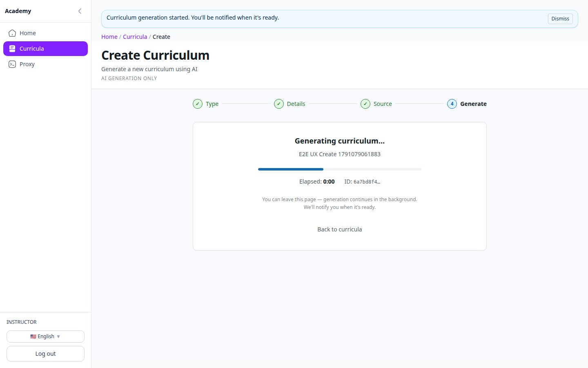Click the Curriculum generation started message
This screenshot has height=368, width=588.
point(193,18)
